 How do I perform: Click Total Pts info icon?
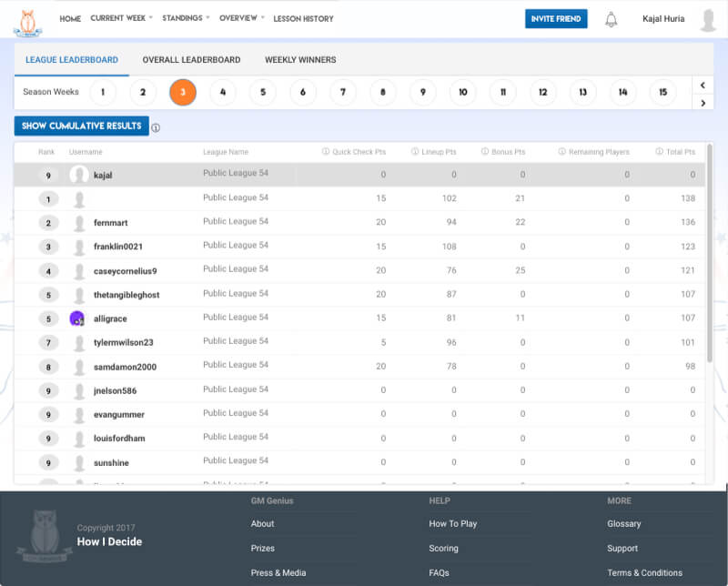(x=659, y=151)
